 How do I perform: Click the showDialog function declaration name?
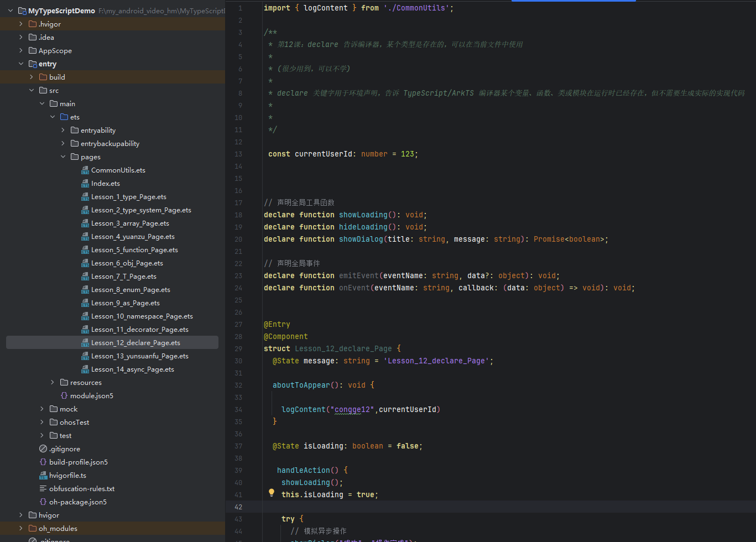[361, 239]
